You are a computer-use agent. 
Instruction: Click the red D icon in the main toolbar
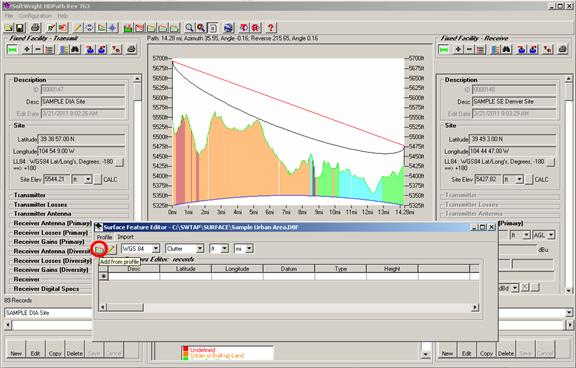coord(244,28)
